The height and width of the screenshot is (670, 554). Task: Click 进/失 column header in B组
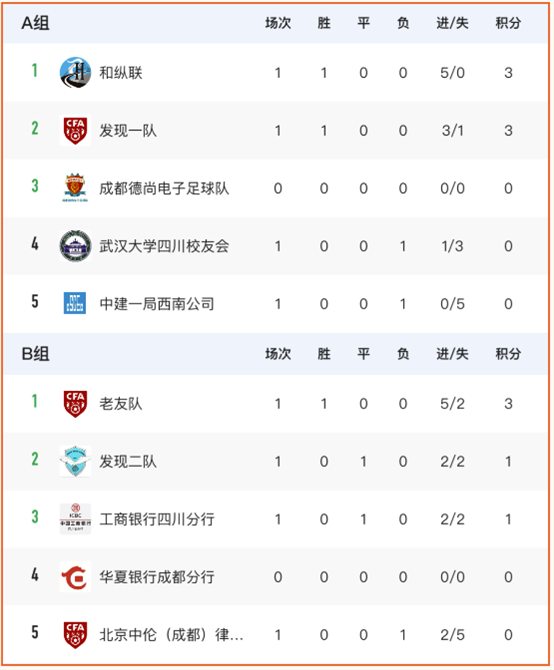(452, 354)
